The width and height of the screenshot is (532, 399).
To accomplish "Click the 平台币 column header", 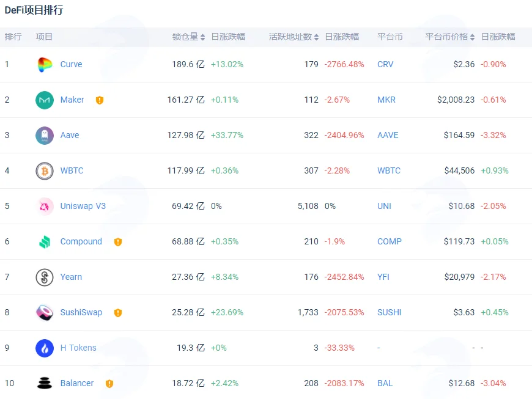I will click(x=390, y=37).
